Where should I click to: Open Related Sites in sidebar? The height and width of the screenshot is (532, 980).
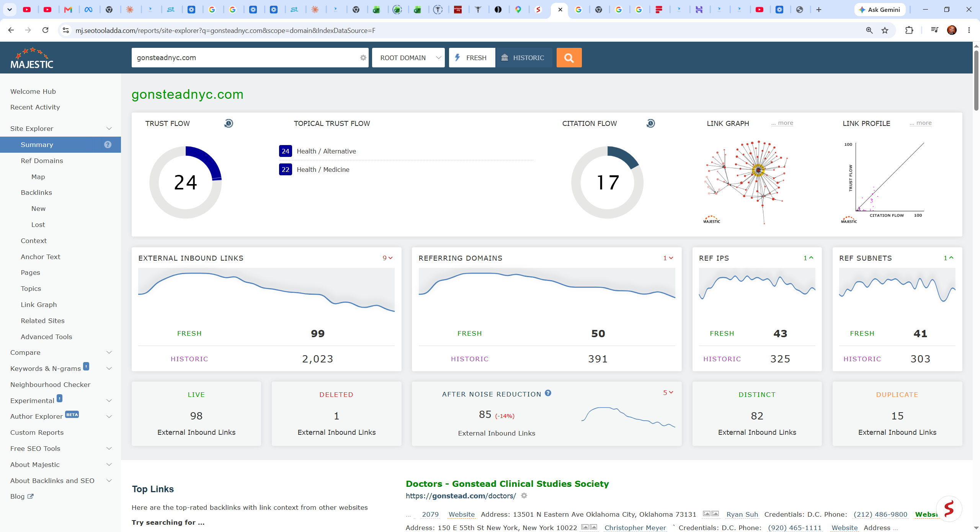tap(43, 321)
